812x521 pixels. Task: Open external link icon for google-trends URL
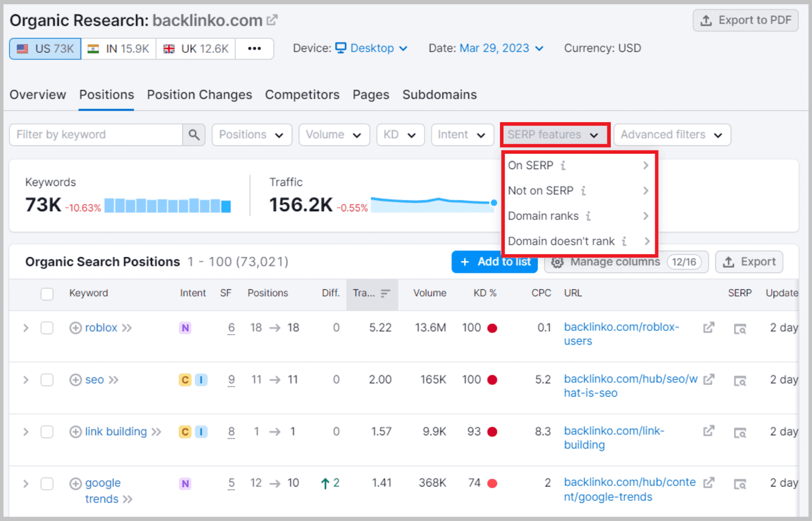pyautogui.click(x=709, y=482)
